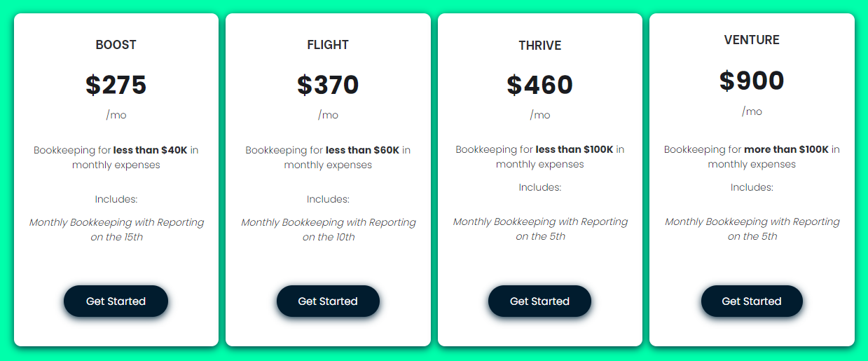Screen dimensions: 868x361
Task: Click the less than $60K description
Action: [362, 150]
